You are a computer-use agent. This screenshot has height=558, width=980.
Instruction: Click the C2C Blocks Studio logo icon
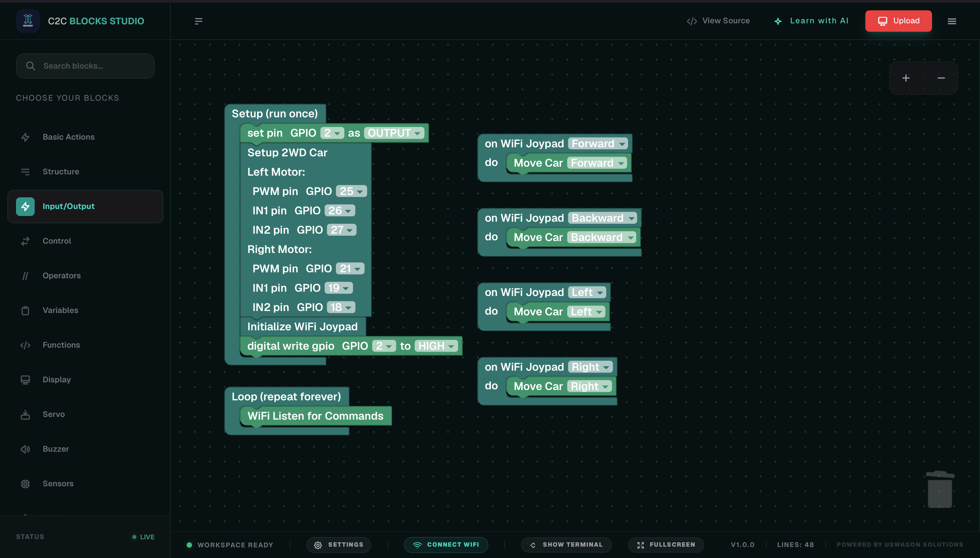point(28,21)
